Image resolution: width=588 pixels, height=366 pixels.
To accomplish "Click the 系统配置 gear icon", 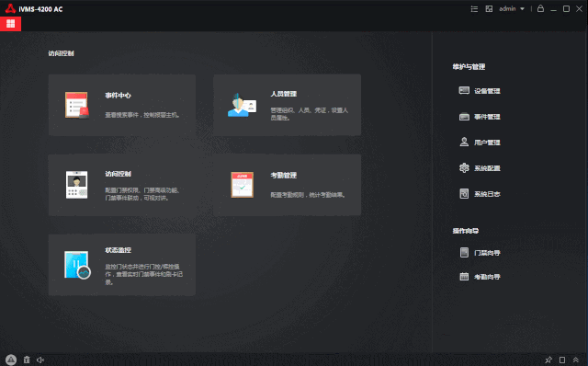I will [x=464, y=167].
